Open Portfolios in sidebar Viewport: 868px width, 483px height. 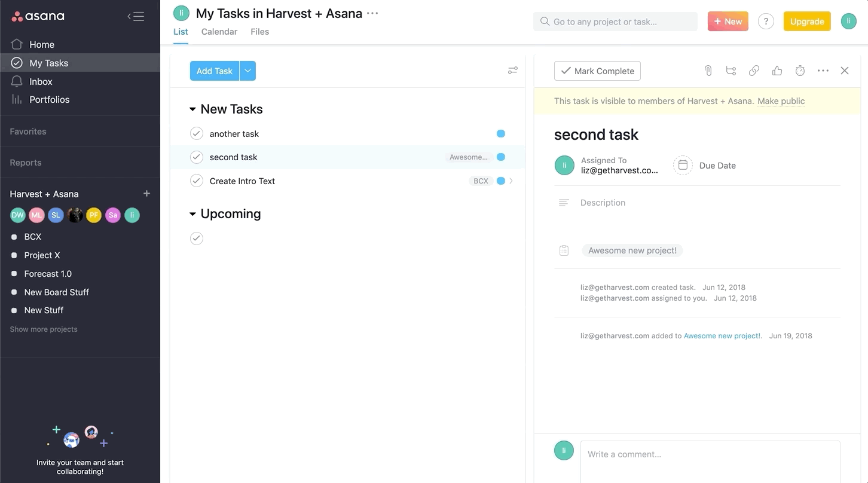[49, 99]
